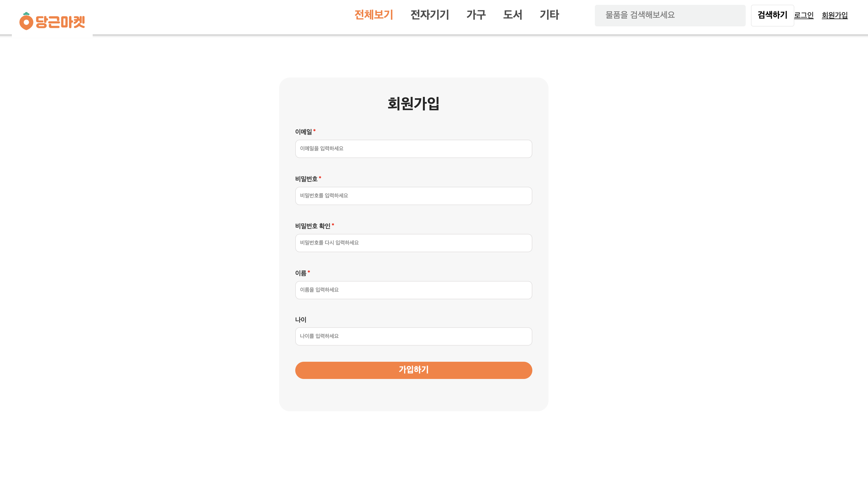Click the 비밀번호 확인 confirmation field

point(414,243)
